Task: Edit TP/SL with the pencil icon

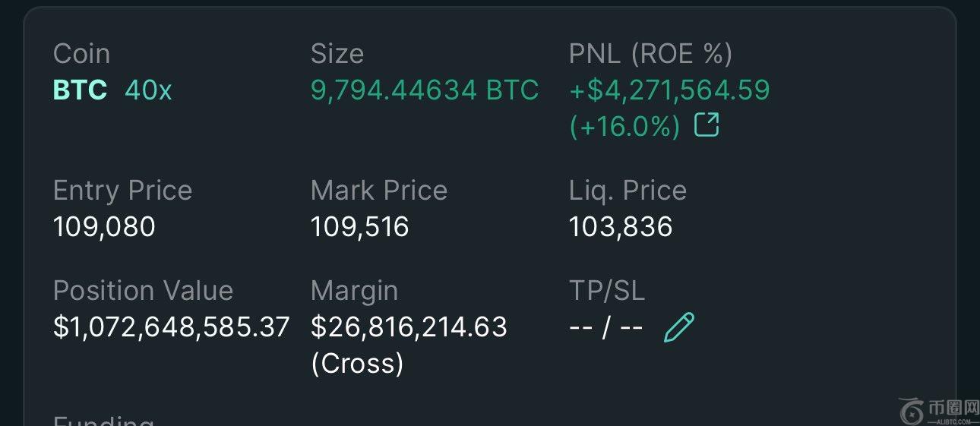Action: [678, 327]
